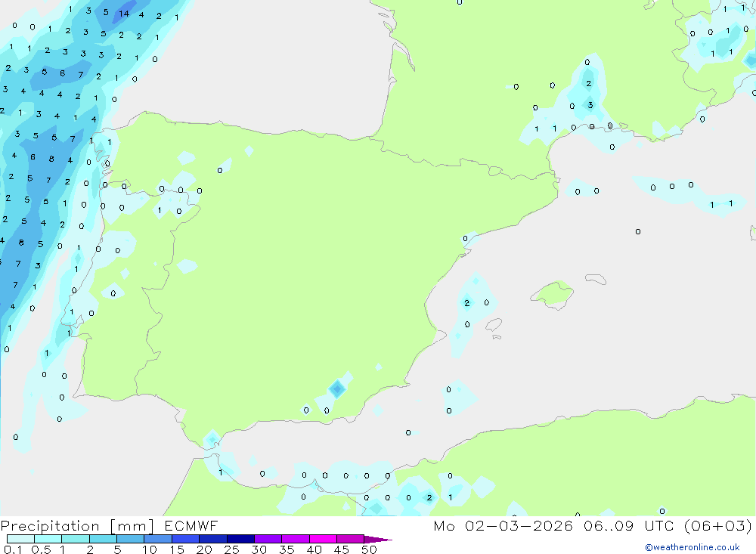Click the 20–25 mm legend swatch

[213, 539]
